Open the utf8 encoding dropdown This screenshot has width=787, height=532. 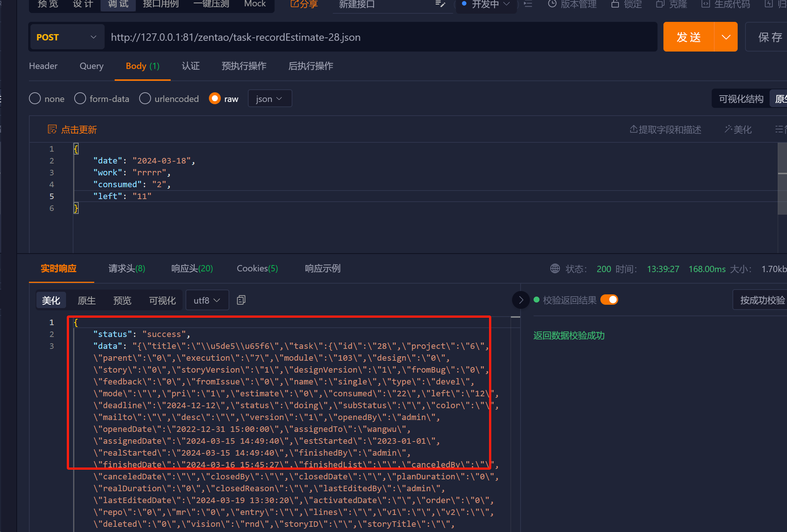click(207, 300)
